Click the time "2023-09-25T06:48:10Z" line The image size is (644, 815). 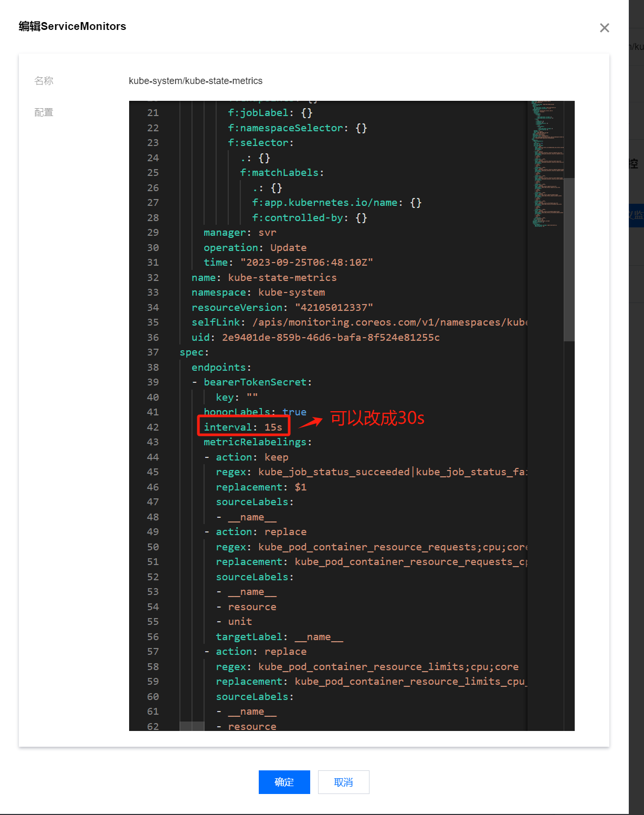click(x=288, y=263)
